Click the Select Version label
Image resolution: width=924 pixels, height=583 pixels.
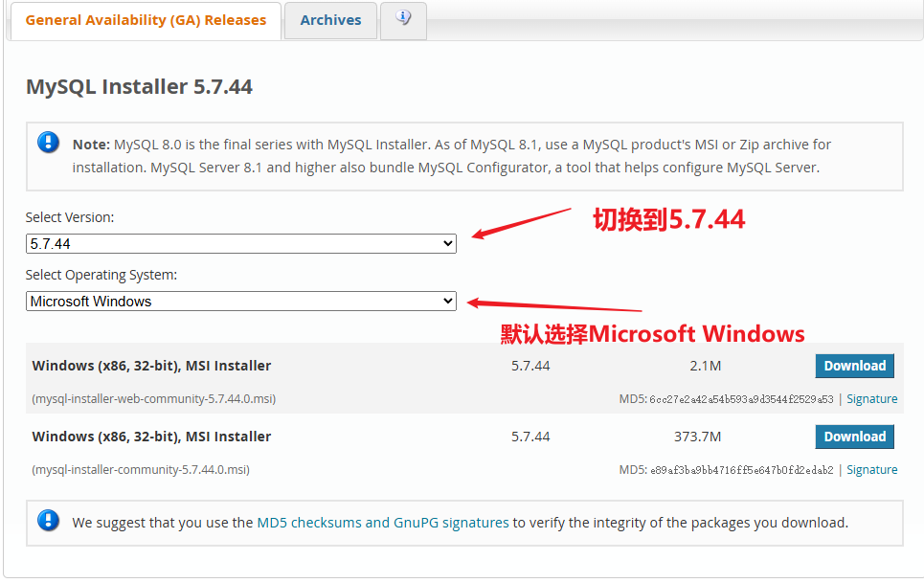(x=70, y=217)
